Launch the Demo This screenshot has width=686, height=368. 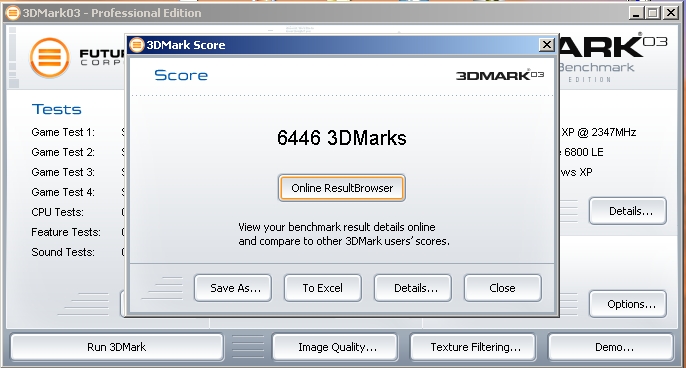[x=611, y=347]
